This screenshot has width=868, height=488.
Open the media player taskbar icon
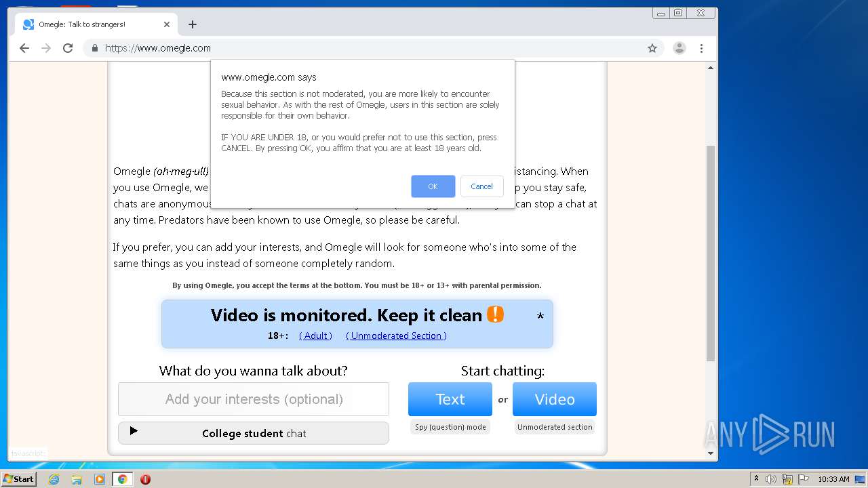(100, 479)
